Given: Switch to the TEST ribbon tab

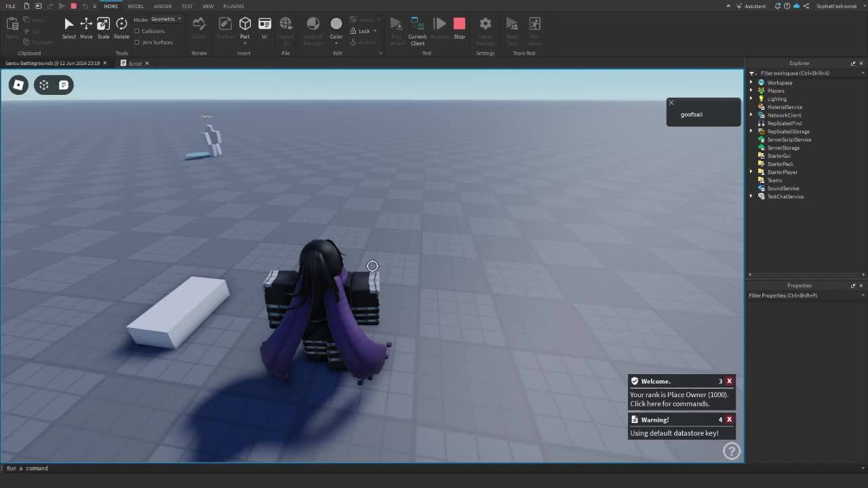Looking at the screenshot, I should tap(186, 6).
